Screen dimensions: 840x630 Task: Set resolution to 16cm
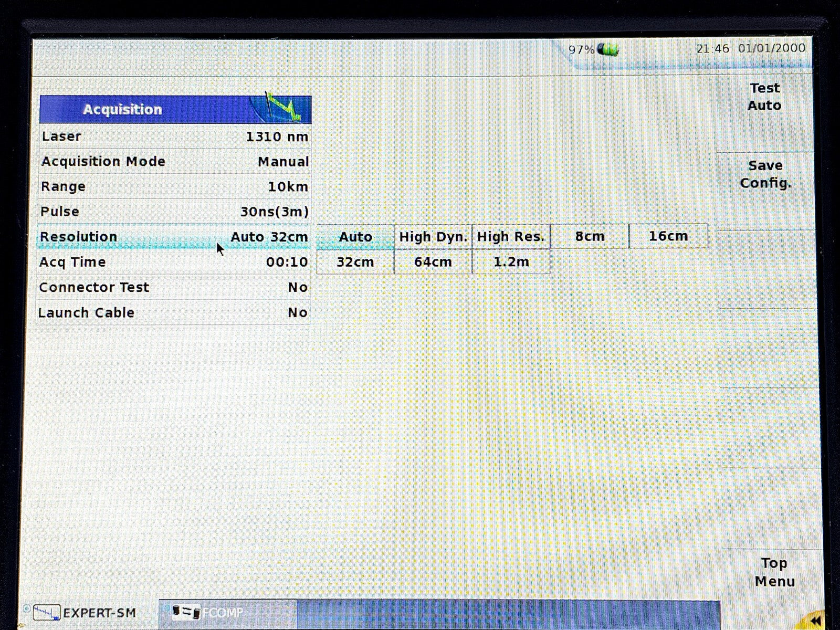pos(668,236)
